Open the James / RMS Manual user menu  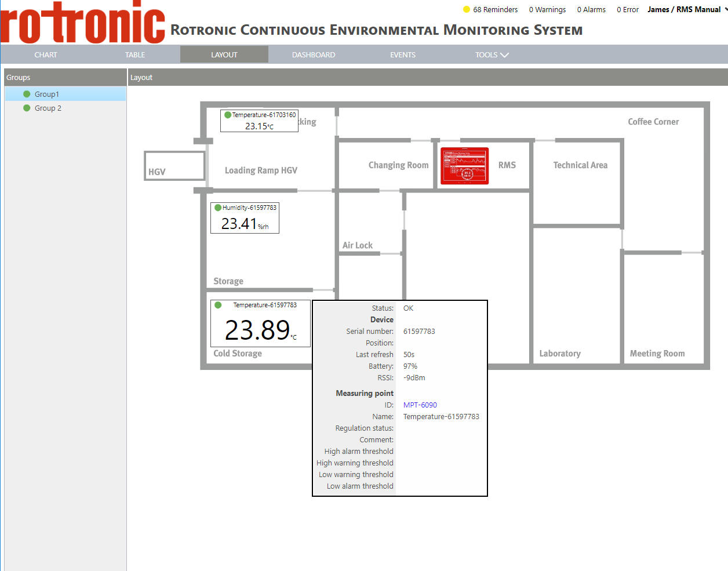coord(686,9)
